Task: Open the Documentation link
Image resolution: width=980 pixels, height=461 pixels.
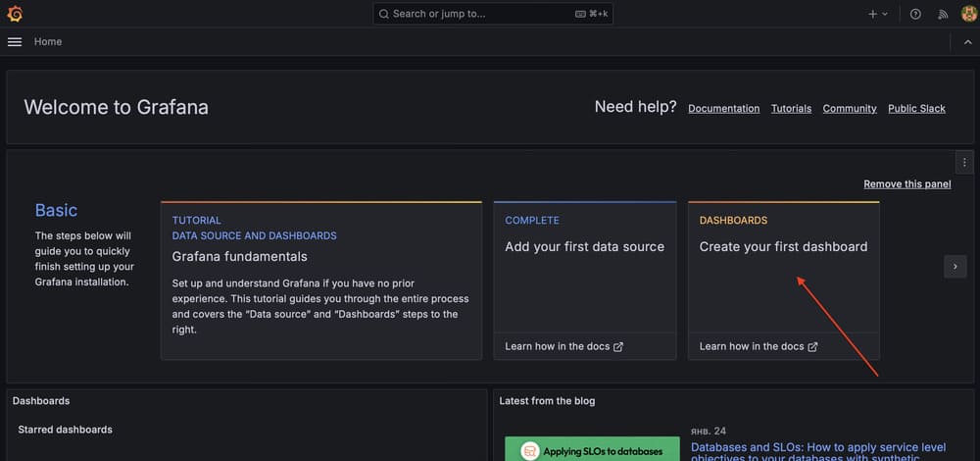Action: point(724,108)
